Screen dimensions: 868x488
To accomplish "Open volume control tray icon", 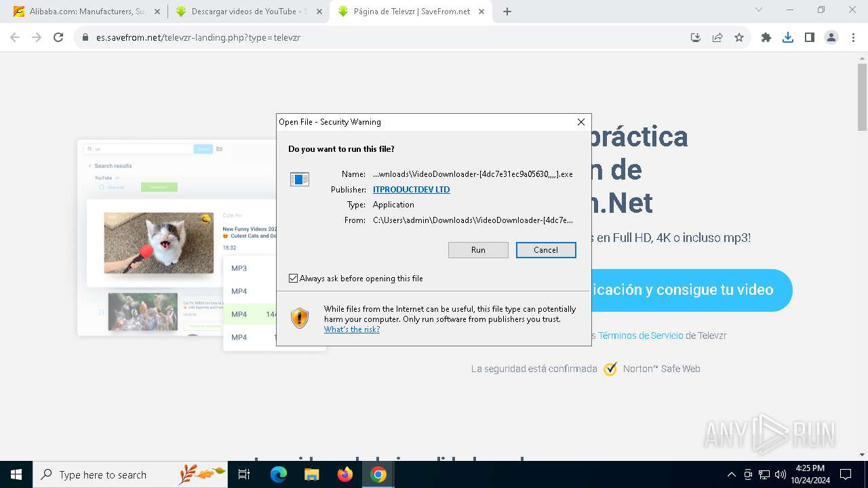I will 781,474.
